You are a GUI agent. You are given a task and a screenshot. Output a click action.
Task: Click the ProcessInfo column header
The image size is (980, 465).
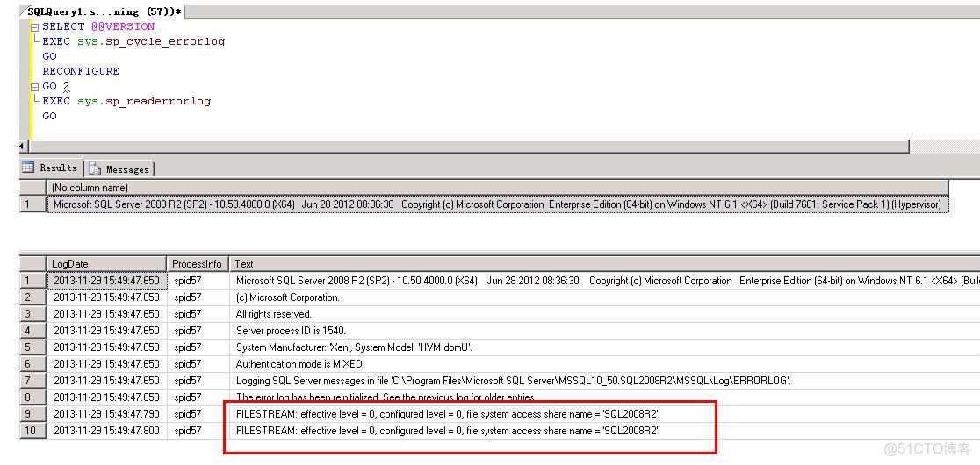click(x=198, y=264)
